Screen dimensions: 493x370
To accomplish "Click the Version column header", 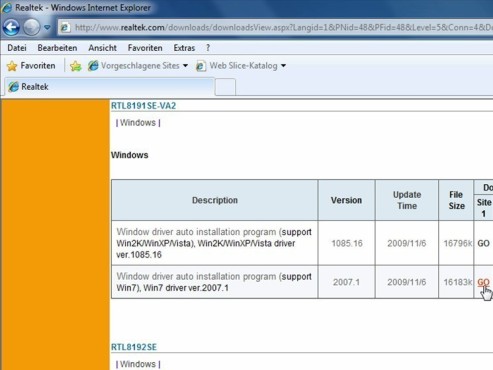I will coord(346,200).
